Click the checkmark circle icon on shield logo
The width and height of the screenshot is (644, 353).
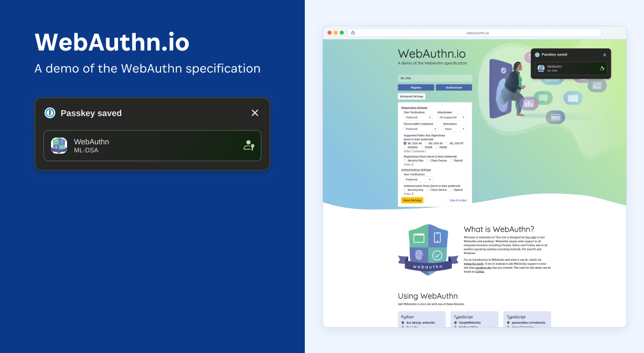pos(437,255)
